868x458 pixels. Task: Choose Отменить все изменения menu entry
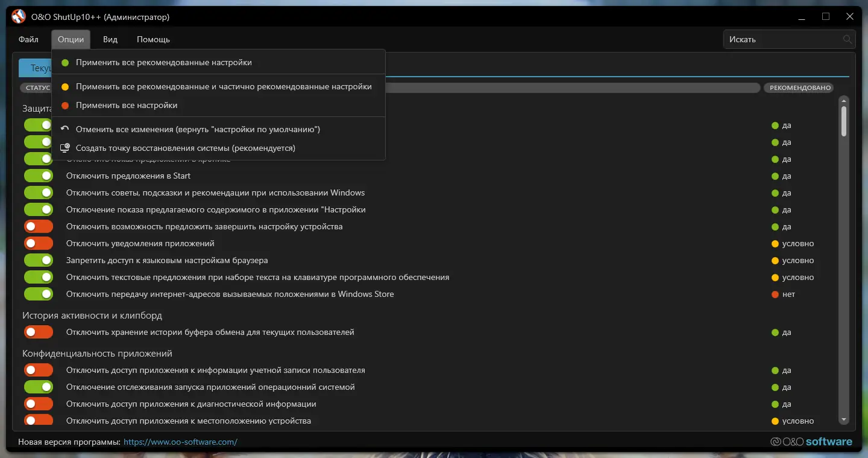218,130
